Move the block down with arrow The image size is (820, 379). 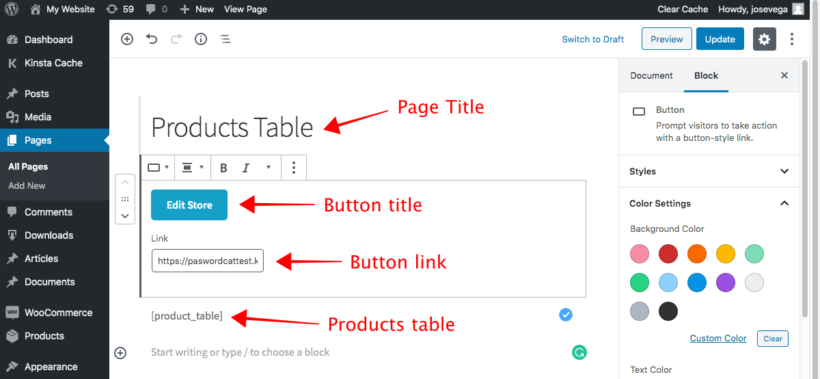click(x=125, y=215)
